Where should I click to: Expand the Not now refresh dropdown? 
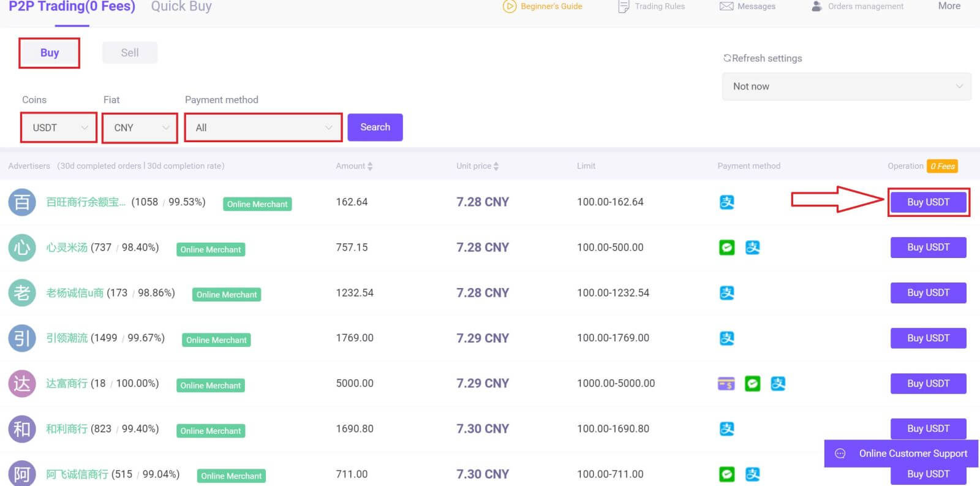click(846, 86)
